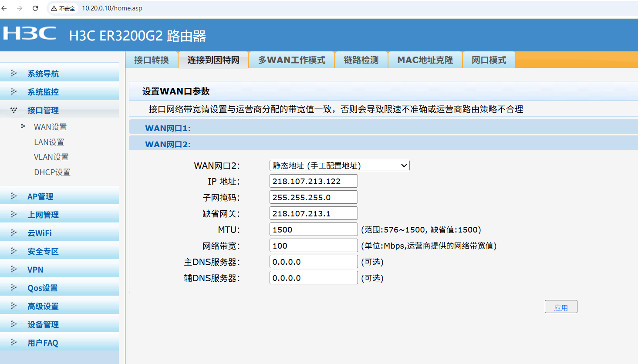The height and width of the screenshot is (364, 638).
Task: Click the H3C logo
Action: [30, 34]
